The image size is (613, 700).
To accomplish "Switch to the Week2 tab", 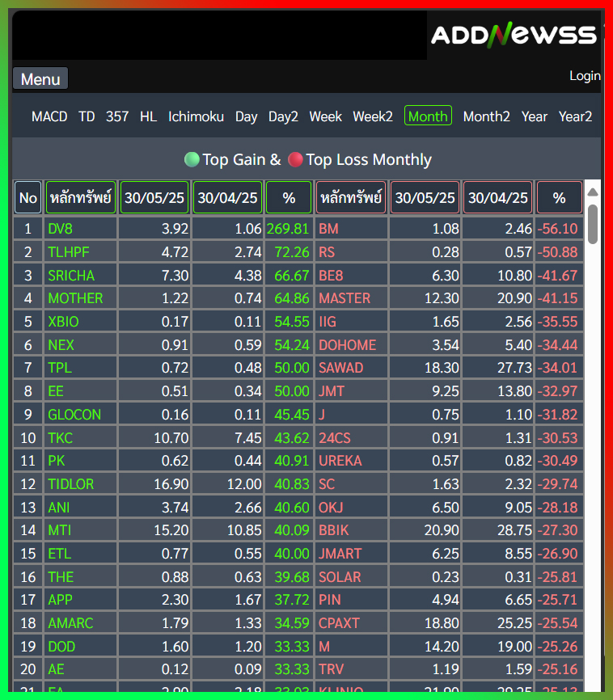I will click(373, 116).
